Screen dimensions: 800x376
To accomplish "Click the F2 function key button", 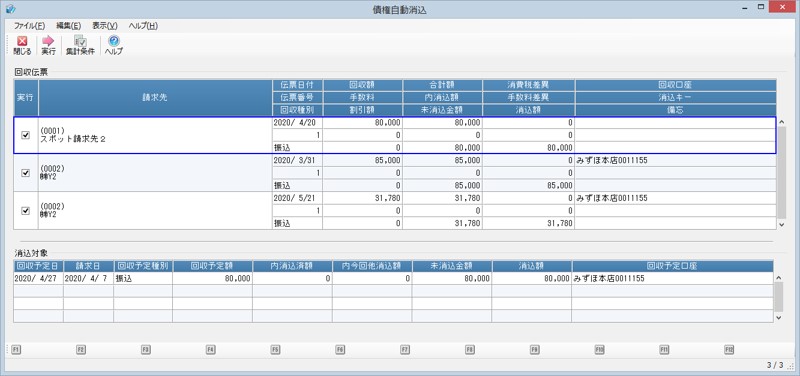I will (81, 349).
